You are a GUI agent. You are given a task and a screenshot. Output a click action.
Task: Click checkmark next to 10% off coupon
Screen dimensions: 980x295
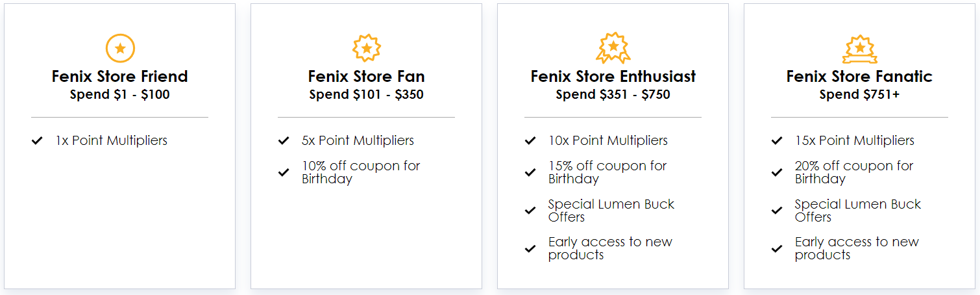[x=284, y=172]
